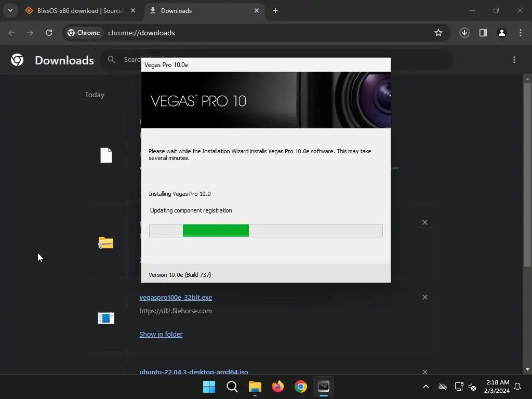Open the Windows Start menu
This screenshot has width=532, height=399.
tap(209, 387)
